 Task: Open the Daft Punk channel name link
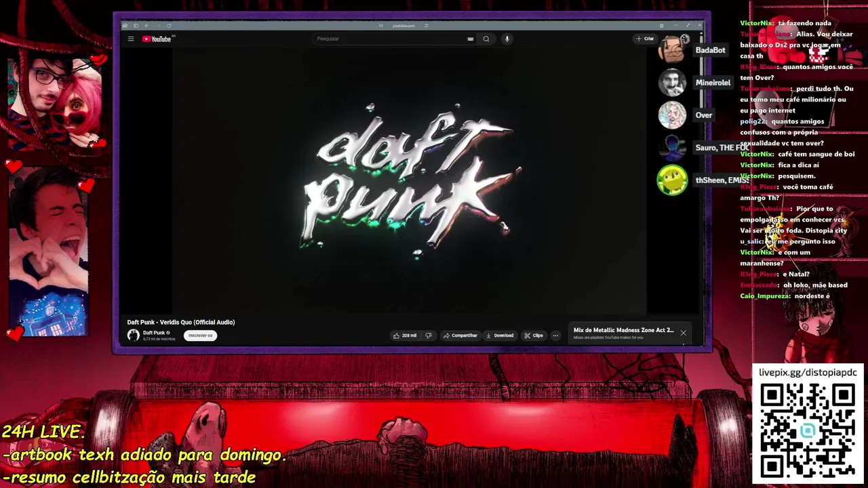pyautogui.click(x=154, y=333)
